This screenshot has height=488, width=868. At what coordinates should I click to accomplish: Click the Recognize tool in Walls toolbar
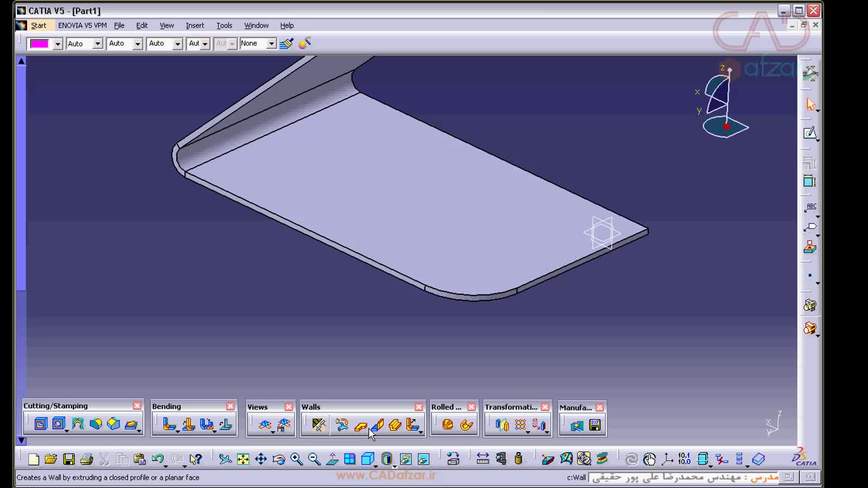[x=342, y=425]
